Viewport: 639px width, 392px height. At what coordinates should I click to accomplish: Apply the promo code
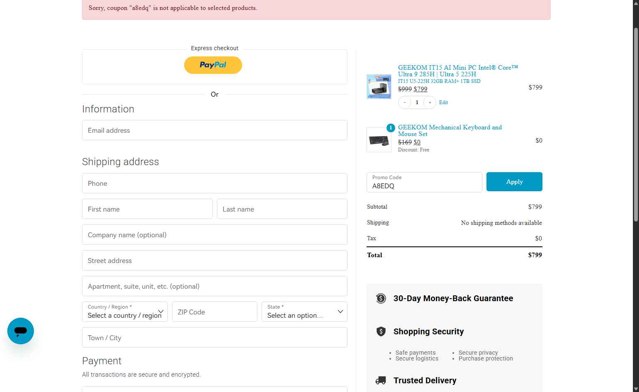(x=514, y=182)
